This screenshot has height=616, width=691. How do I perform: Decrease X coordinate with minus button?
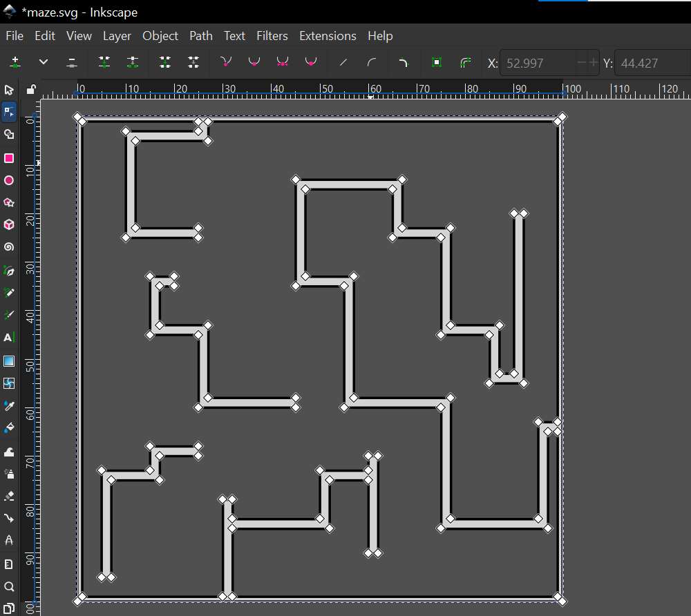[582, 63]
